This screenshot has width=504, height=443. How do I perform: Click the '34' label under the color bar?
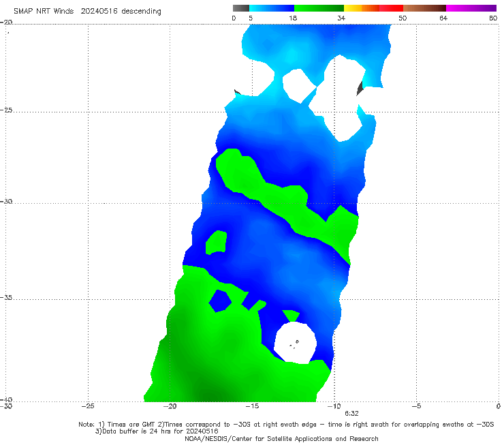tap(341, 18)
